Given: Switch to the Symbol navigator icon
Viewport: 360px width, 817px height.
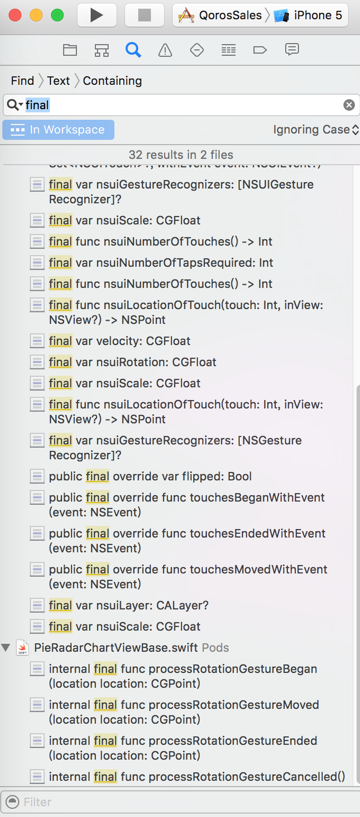Looking at the screenshot, I should 102,50.
